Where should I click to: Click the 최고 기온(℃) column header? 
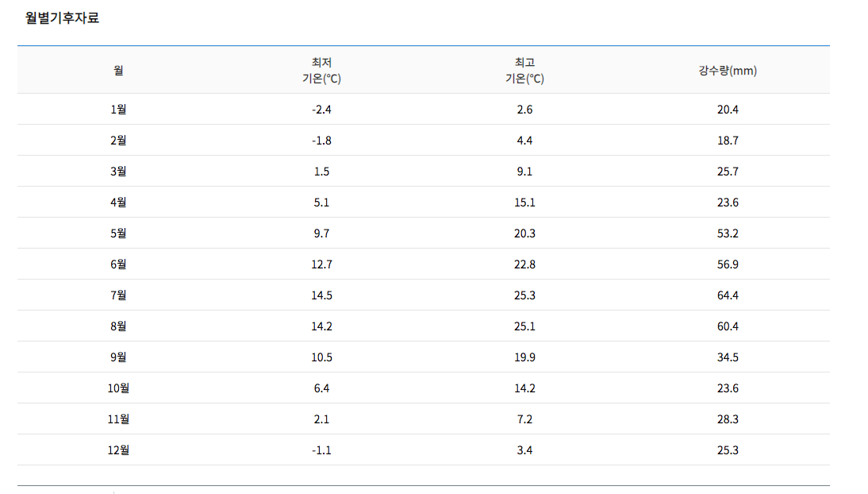524,71
